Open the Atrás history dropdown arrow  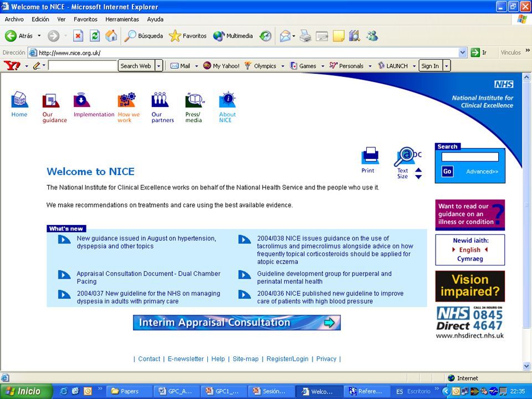pyautogui.click(x=39, y=35)
